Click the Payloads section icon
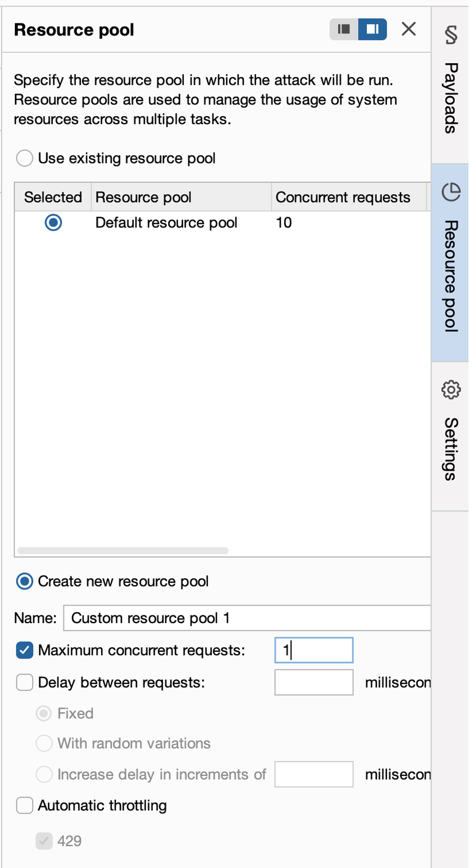 (x=451, y=35)
